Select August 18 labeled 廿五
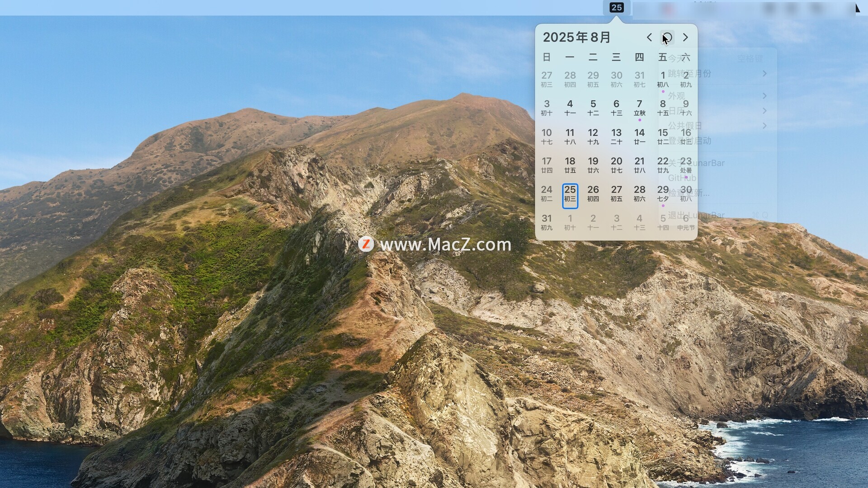The width and height of the screenshot is (868, 488). coord(570,166)
